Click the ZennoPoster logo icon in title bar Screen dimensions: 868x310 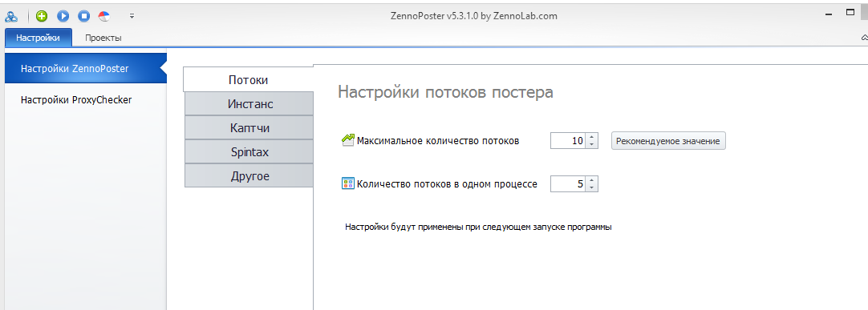(x=11, y=16)
